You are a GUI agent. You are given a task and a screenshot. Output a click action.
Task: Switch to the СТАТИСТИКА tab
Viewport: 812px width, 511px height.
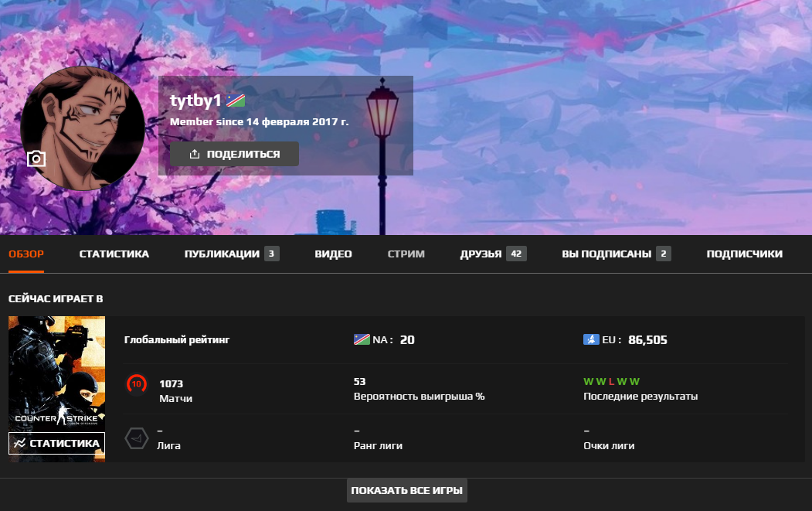point(114,254)
